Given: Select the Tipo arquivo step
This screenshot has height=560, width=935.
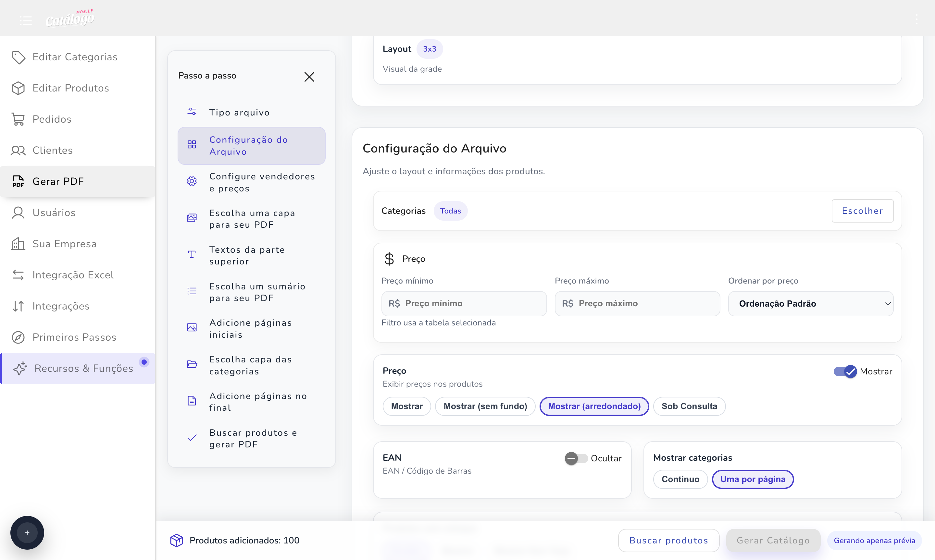Looking at the screenshot, I should pyautogui.click(x=239, y=112).
